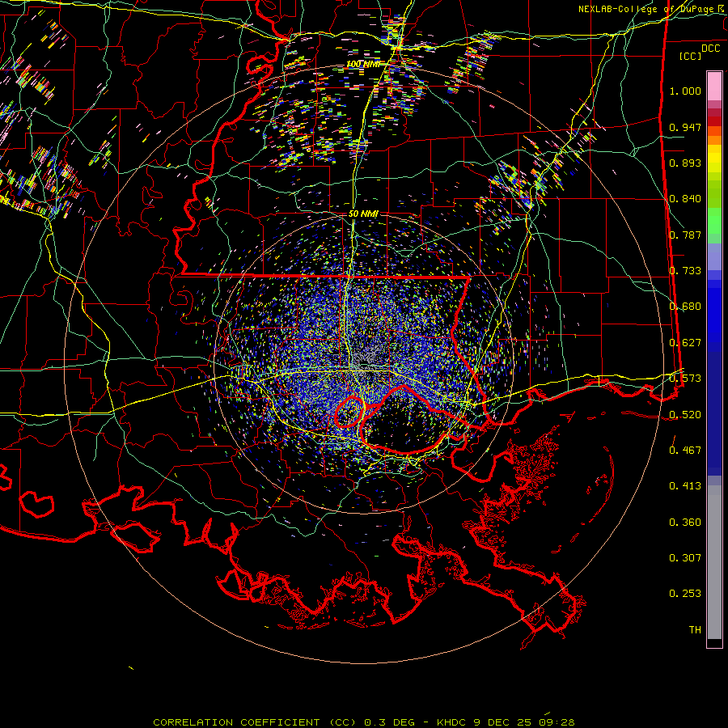The width and height of the screenshot is (728, 728).
Task: Pick the pink color band at the legend top
Action: (x=714, y=86)
